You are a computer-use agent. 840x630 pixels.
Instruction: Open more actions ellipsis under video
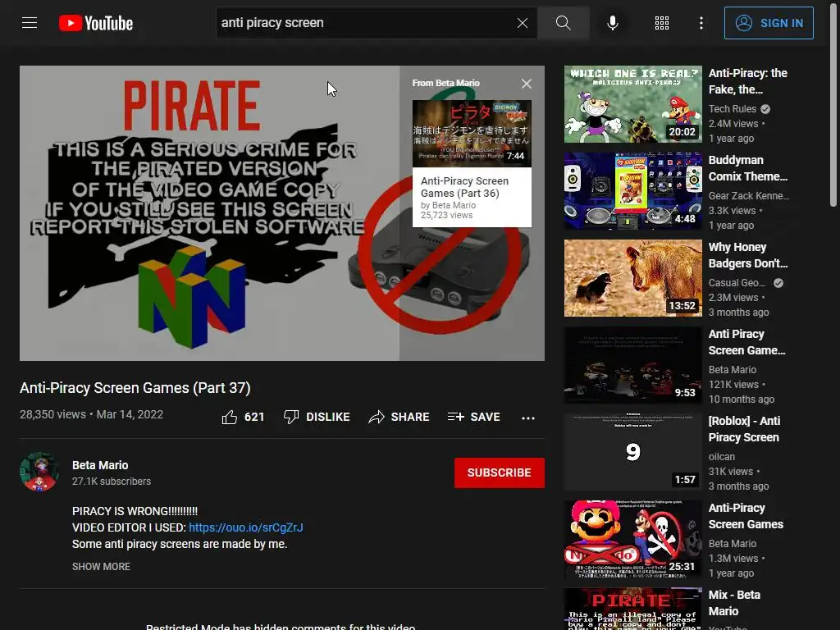528,418
